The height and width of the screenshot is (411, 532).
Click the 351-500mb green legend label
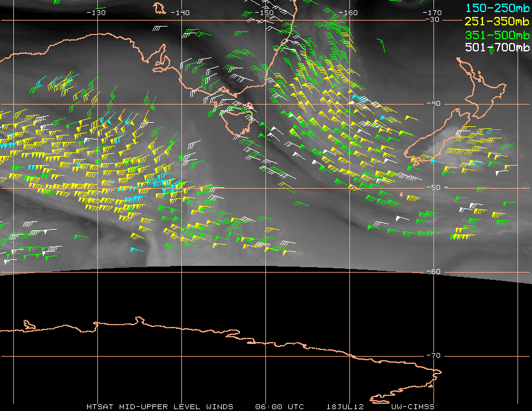497,35
